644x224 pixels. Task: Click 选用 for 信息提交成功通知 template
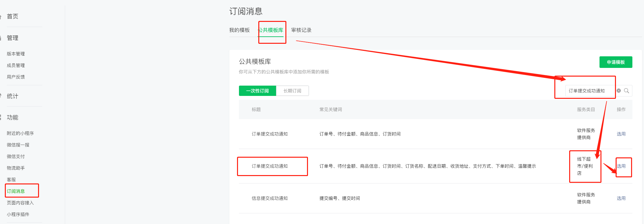[x=621, y=198]
